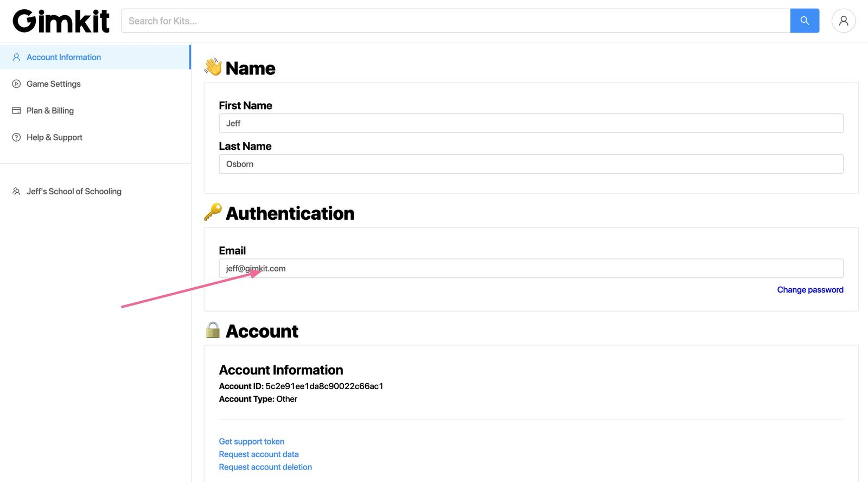Click the blue search magnifier button
The image size is (868, 482).
(x=805, y=21)
